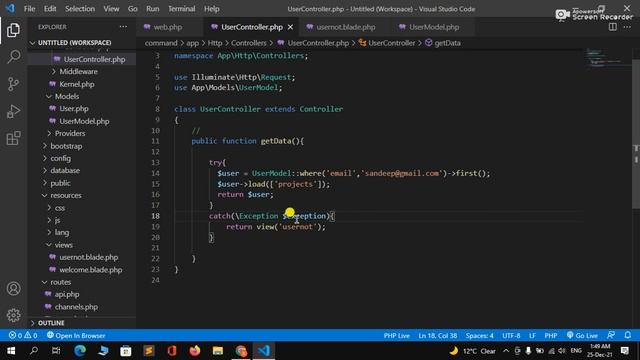
Task: Open the Search view in activity bar
Action: (x=13, y=57)
